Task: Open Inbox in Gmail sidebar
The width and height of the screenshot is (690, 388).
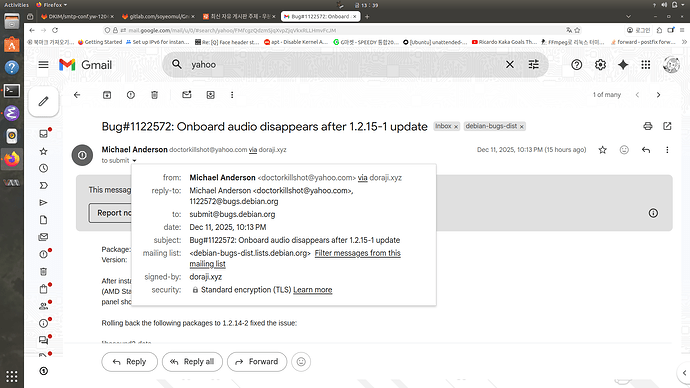Action: (44, 134)
